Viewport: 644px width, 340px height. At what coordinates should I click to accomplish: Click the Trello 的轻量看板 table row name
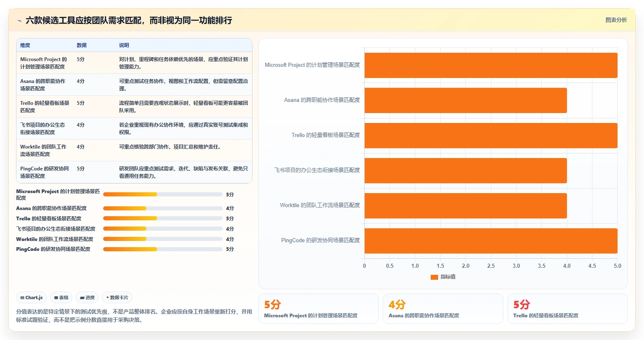click(45, 107)
